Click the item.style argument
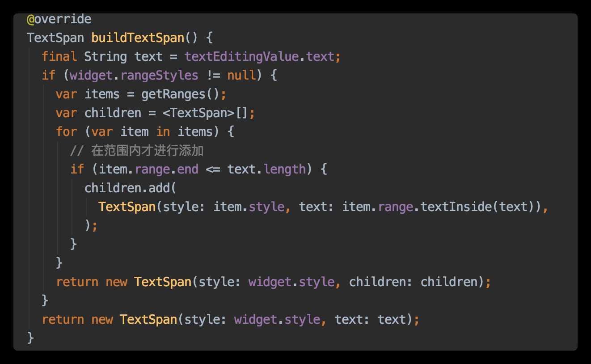 (249, 207)
